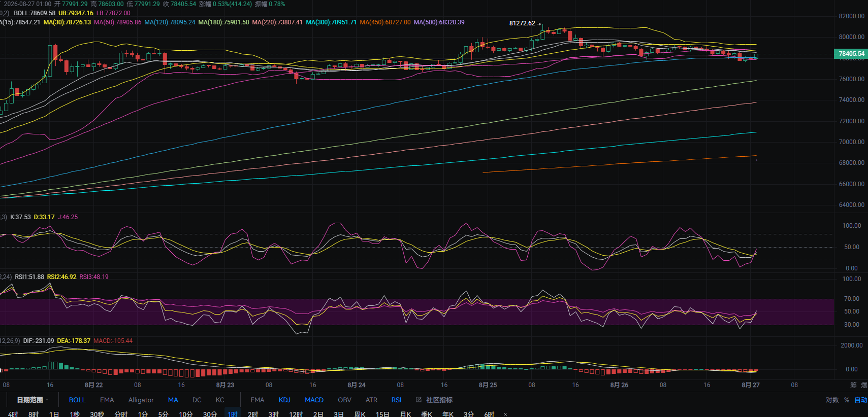Screen dimensions: 868x417
Task: Click the BOLL:78609.58 legend value
Action: 35,13
